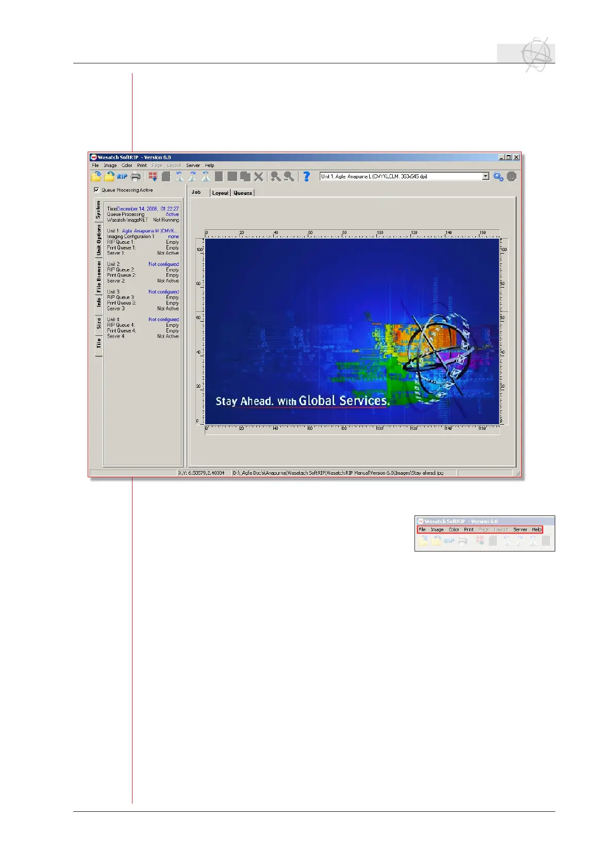Click the open-folder icon at toolbar's left edge
Image resolution: width=614 pixels, height=868 pixels.
tap(96, 176)
